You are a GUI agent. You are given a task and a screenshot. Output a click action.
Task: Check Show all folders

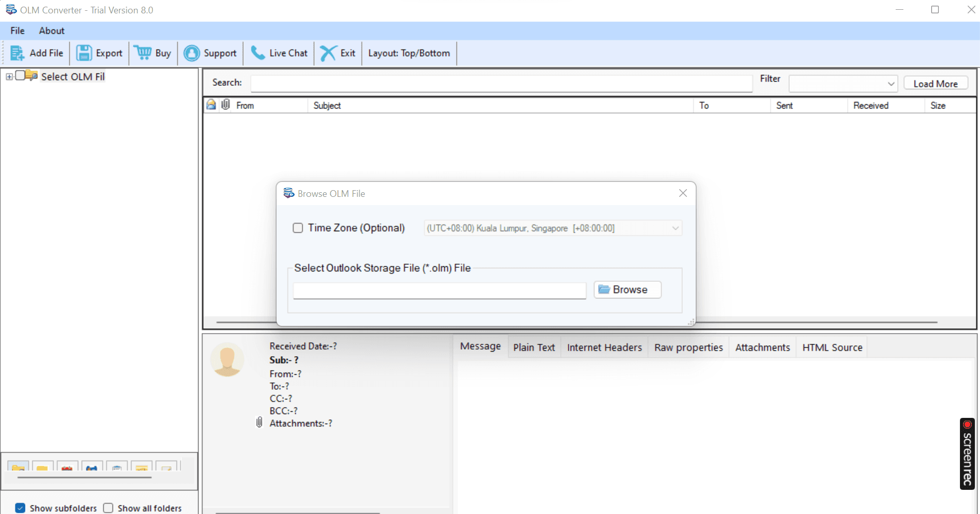[x=108, y=508]
